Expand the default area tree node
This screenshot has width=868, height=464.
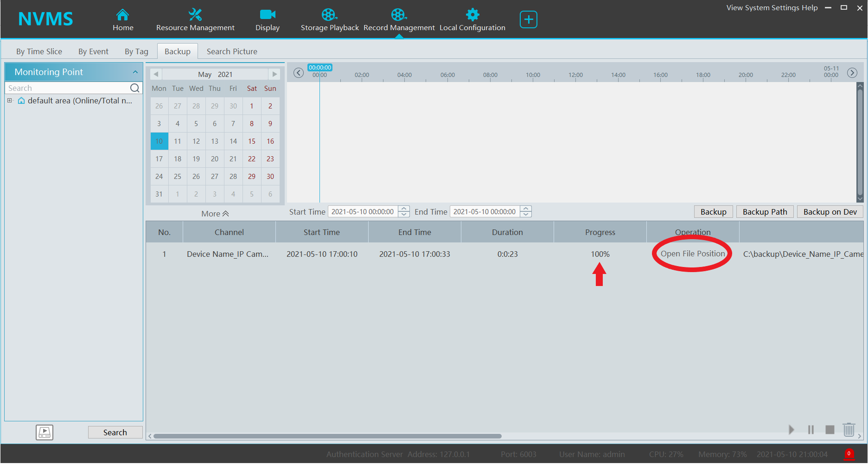pyautogui.click(x=10, y=101)
